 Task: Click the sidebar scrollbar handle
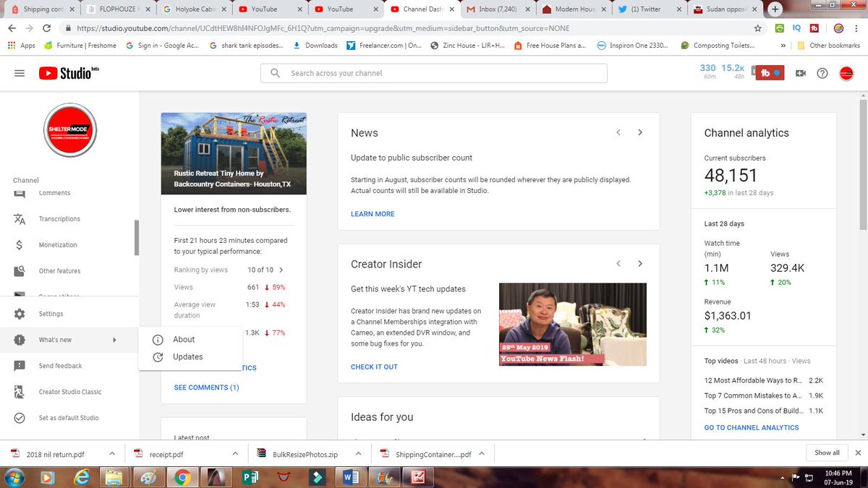136,238
